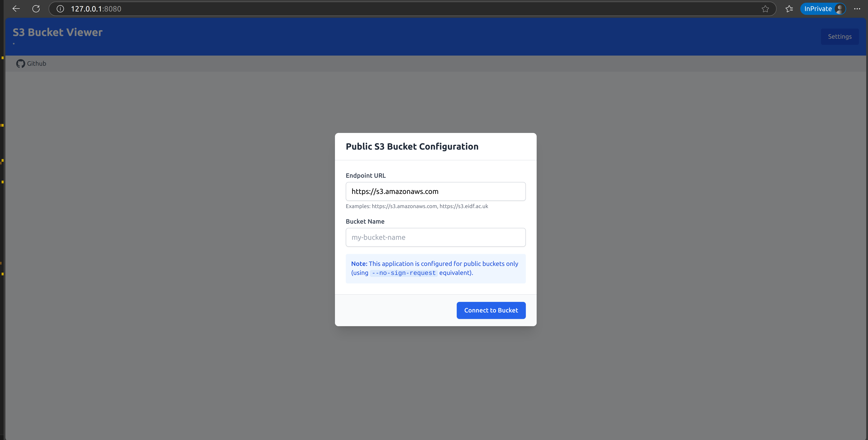Focus the Bucket Name input field

tap(435, 237)
